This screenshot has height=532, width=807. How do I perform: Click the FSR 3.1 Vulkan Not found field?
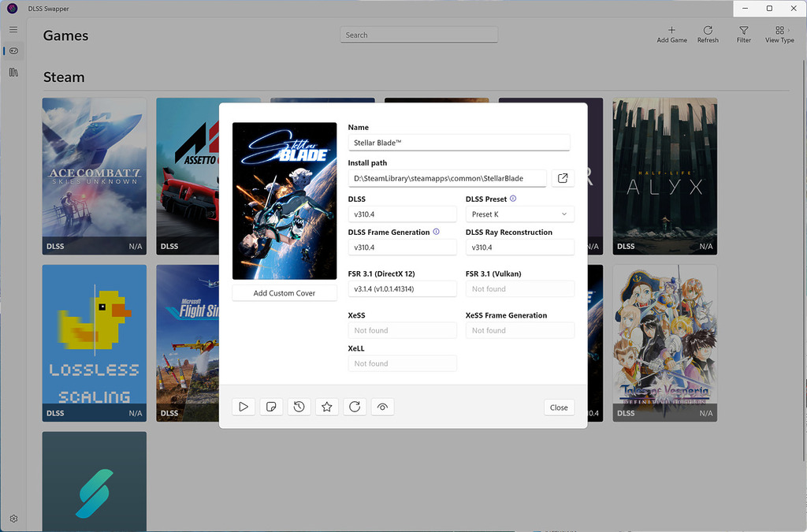point(520,288)
